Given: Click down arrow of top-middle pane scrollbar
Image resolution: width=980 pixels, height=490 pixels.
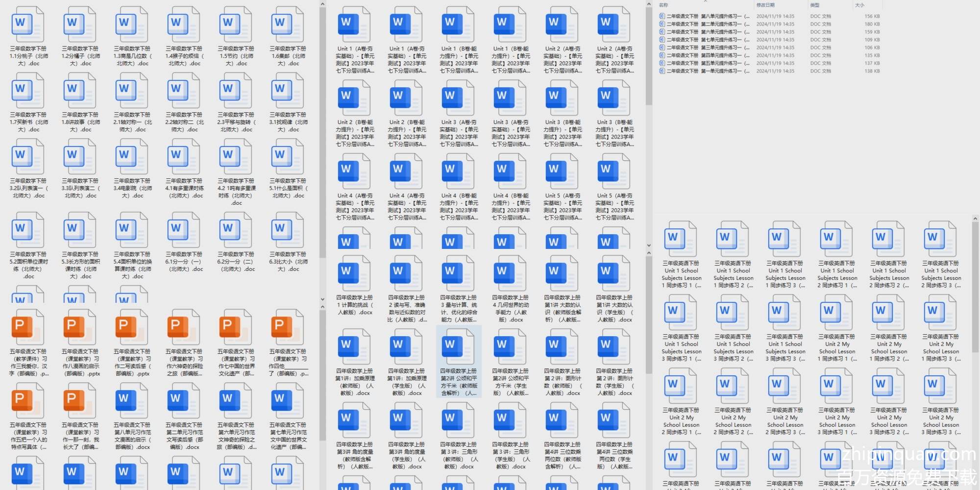Looking at the screenshot, I should (649, 245).
